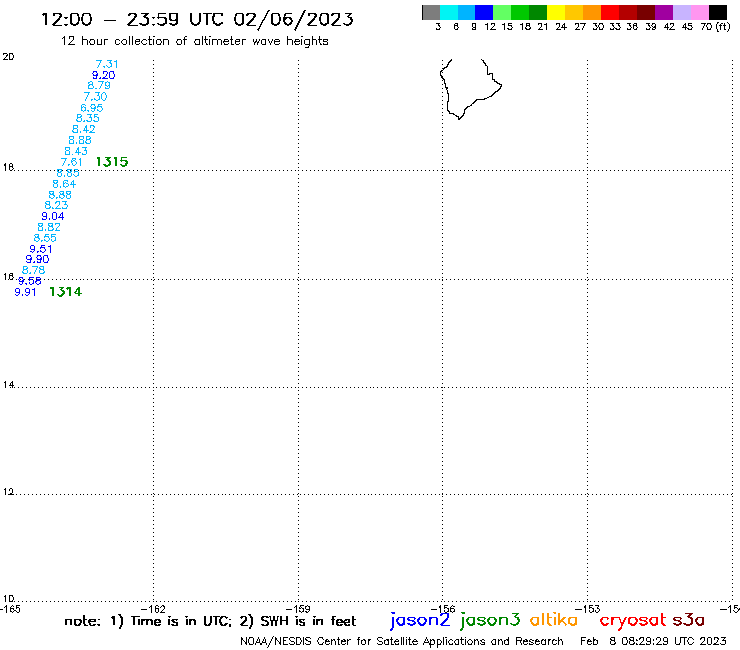Click the black swatch in the color legend
This screenshot has height=650, width=740.
pyautogui.click(x=718, y=12)
